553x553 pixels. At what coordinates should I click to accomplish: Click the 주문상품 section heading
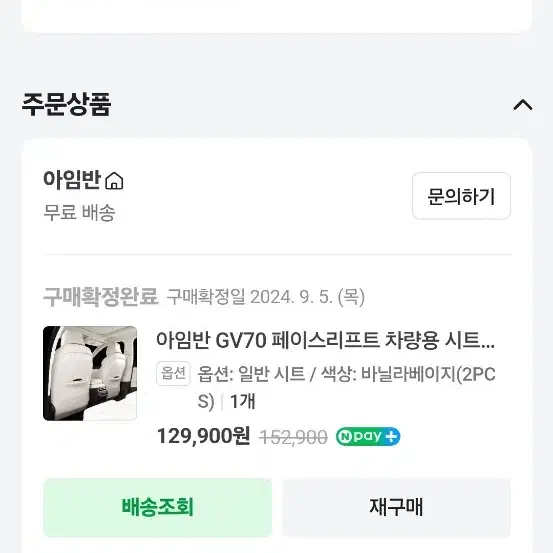pos(66,104)
